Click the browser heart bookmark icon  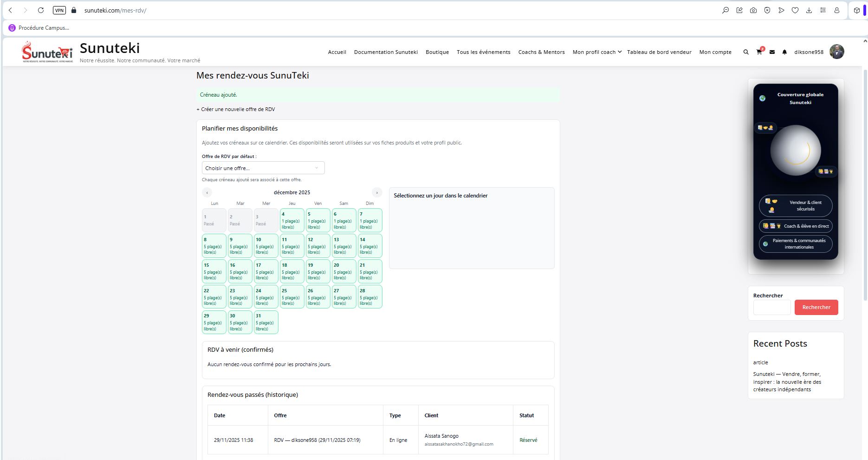795,10
